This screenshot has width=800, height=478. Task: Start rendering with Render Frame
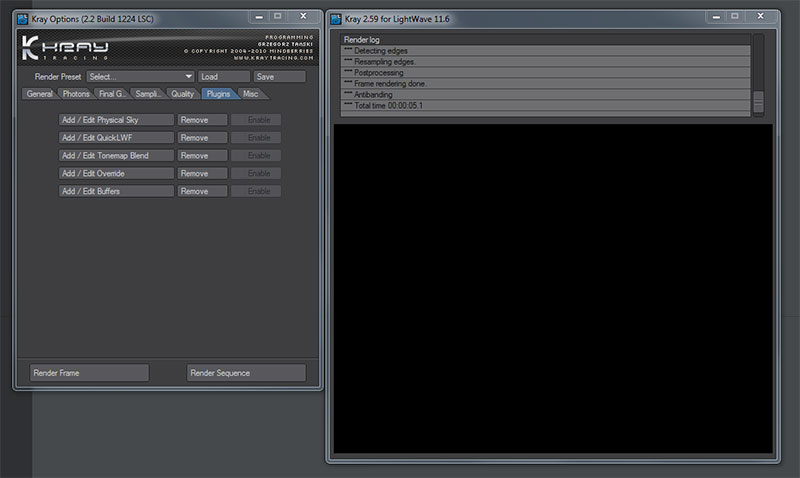[89, 373]
